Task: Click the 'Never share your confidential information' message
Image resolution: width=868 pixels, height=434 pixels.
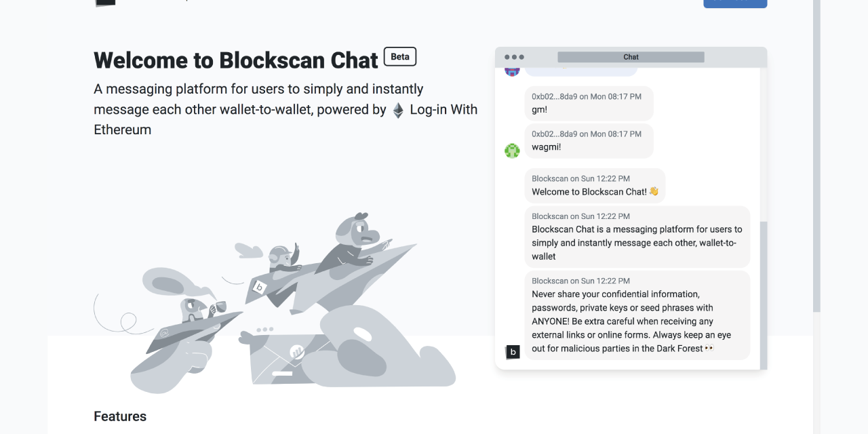Action: click(637, 315)
